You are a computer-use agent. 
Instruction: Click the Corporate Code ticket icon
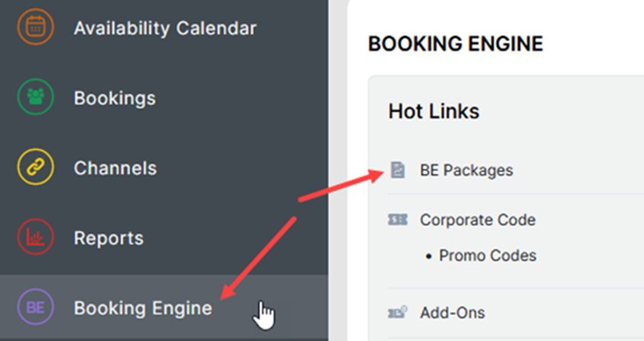point(397,220)
